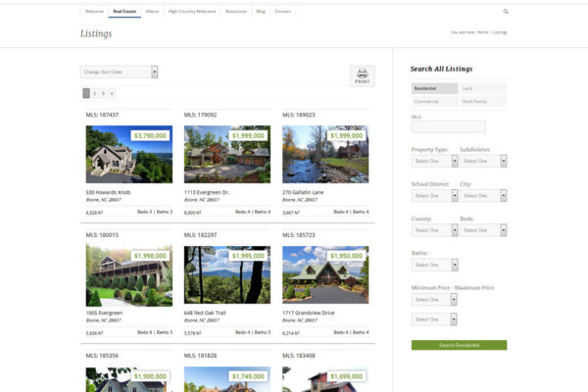Screen dimensions: 588x392
Task: Go to page 3 of listings
Action: click(103, 93)
